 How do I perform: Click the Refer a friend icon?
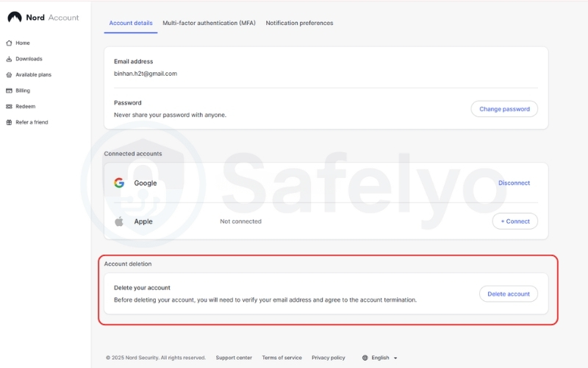(9, 122)
